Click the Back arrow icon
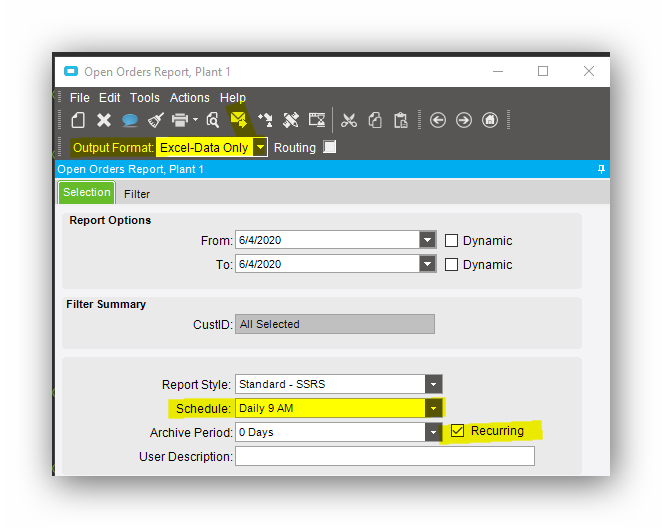662x528 pixels. (x=438, y=120)
